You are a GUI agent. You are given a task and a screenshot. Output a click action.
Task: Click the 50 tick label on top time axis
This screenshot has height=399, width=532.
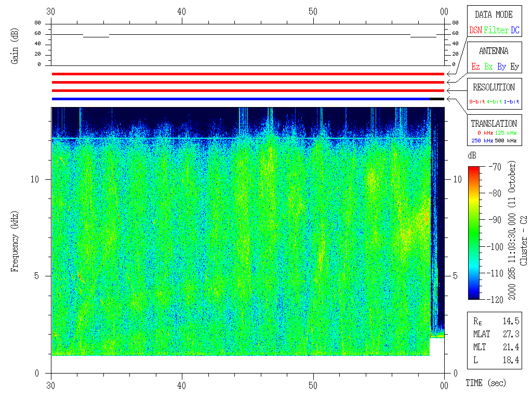coord(313,11)
